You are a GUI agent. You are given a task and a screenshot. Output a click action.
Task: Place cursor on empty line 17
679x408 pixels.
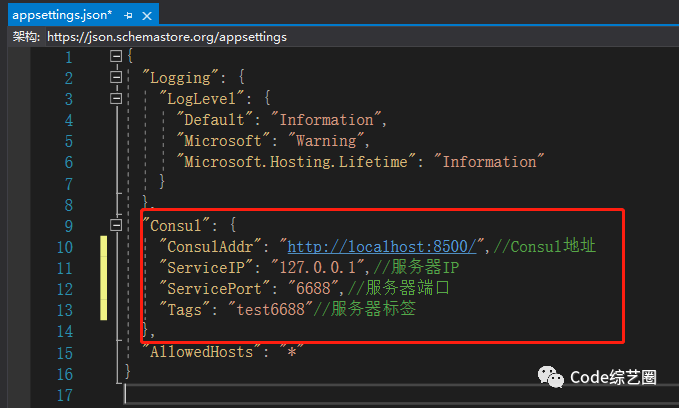(300, 393)
